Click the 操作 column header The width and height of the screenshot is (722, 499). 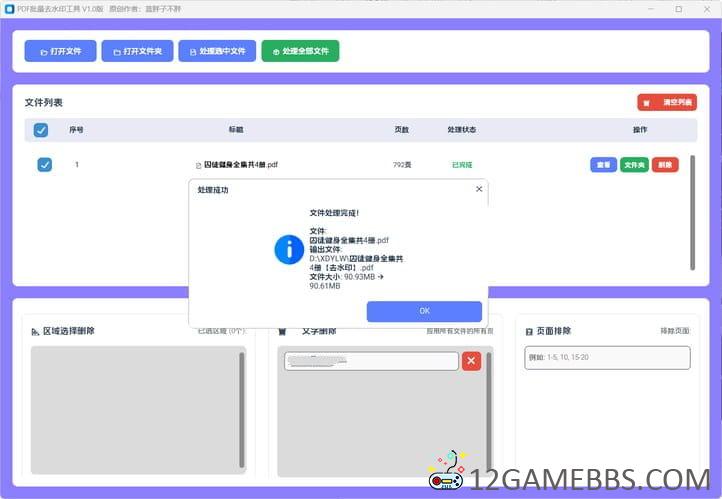[640, 130]
